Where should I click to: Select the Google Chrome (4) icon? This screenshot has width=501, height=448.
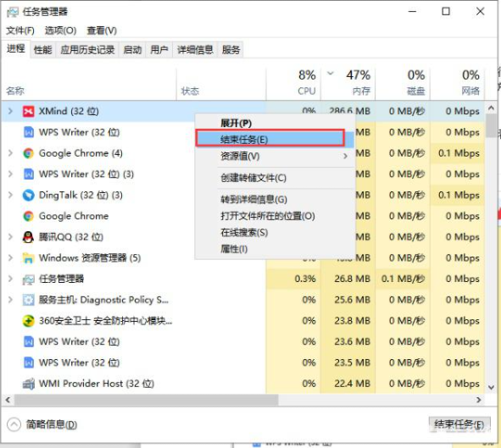click(29, 153)
